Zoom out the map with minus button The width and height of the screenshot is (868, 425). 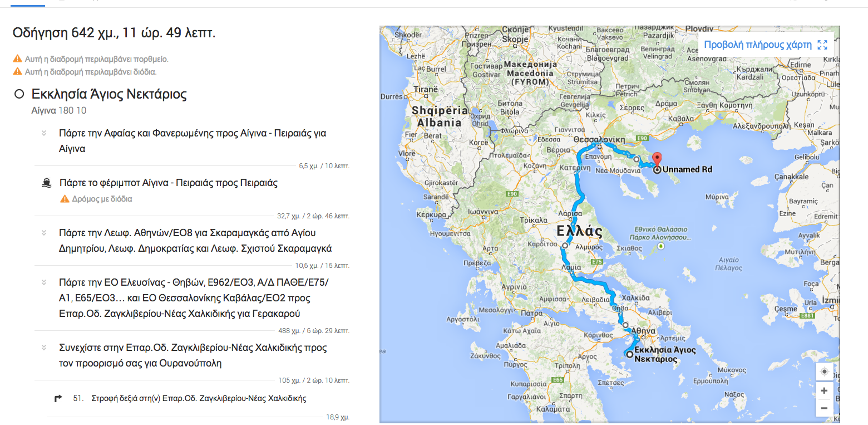[x=824, y=408]
